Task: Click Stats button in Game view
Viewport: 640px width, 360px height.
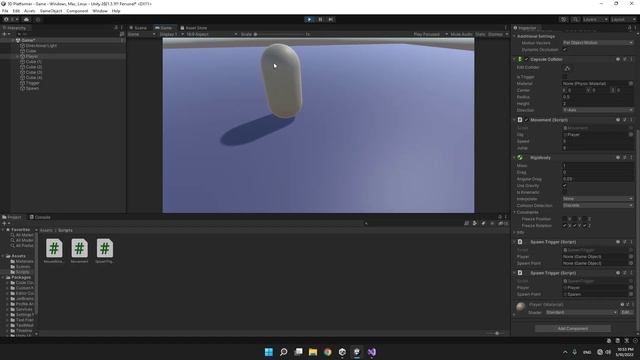Action: point(480,34)
